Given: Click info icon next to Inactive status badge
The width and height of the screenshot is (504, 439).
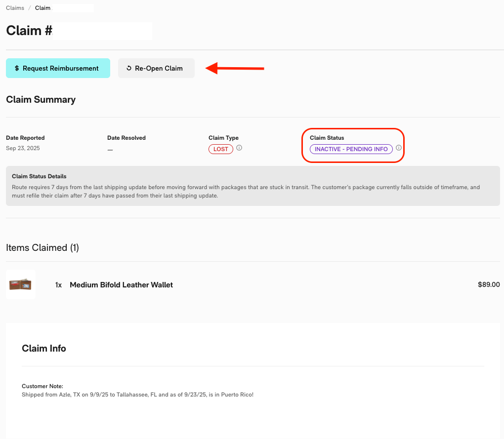Looking at the screenshot, I should point(399,148).
